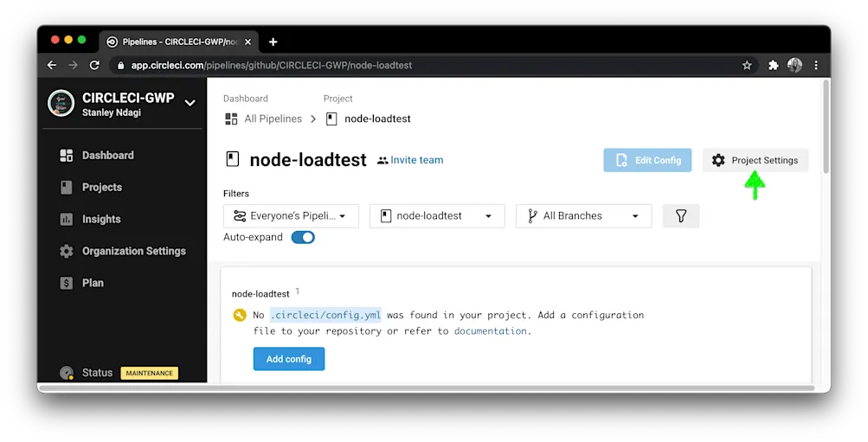Viewport: 868px width, 442px height.
Task: Click the project icon beside node-loadtest heading
Action: (x=233, y=159)
